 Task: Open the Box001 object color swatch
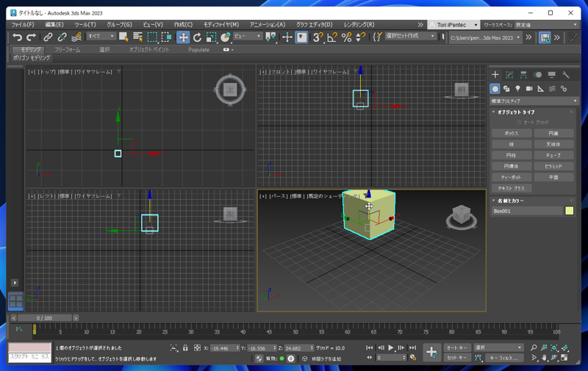click(x=569, y=211)
